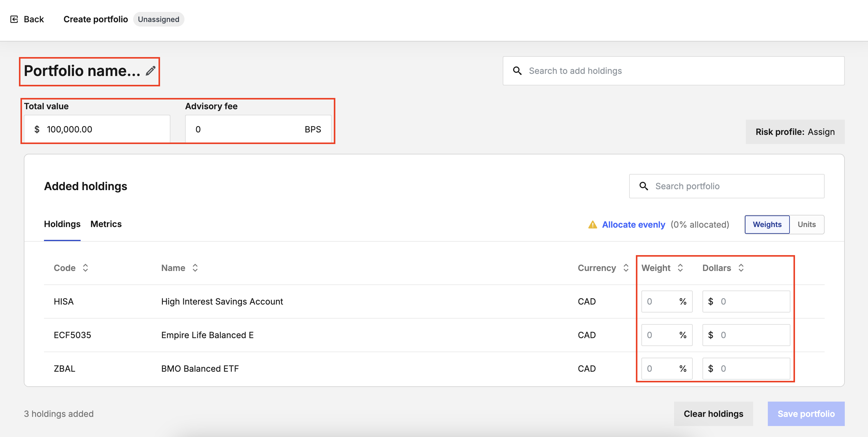Click the Weight percent field for HISA
Screen dimensions: 868x437
click(667, 302)
